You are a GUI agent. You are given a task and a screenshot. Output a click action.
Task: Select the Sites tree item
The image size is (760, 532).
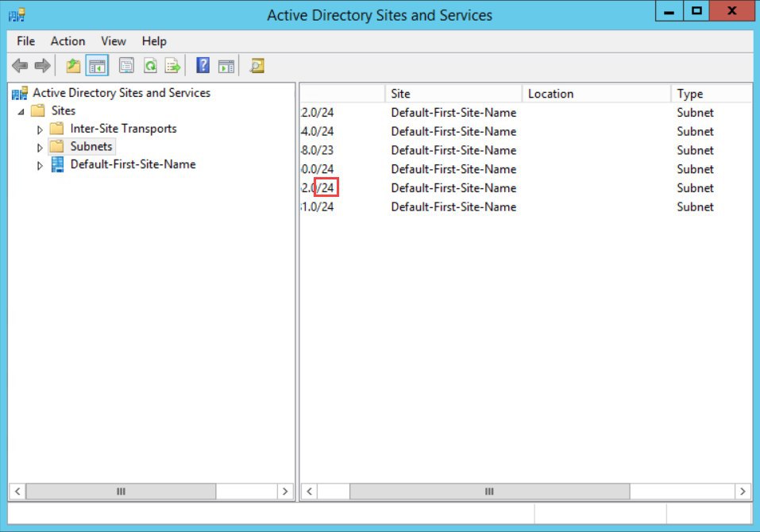64,110
